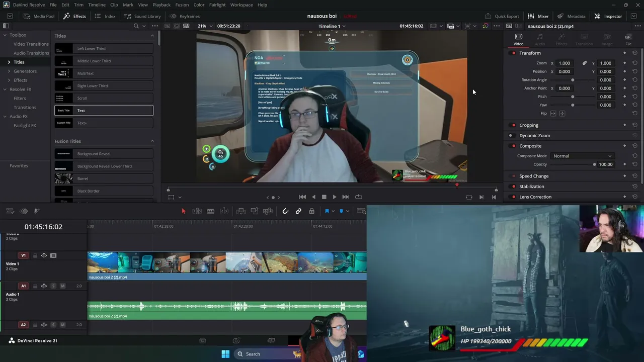Screen dimensions: 644x362
Task: Open the Mixer panel
Action: coord(538,16)
